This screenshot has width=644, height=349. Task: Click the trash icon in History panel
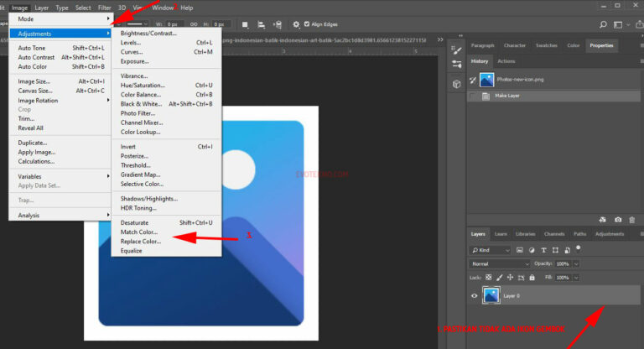(x=631, y=219)
